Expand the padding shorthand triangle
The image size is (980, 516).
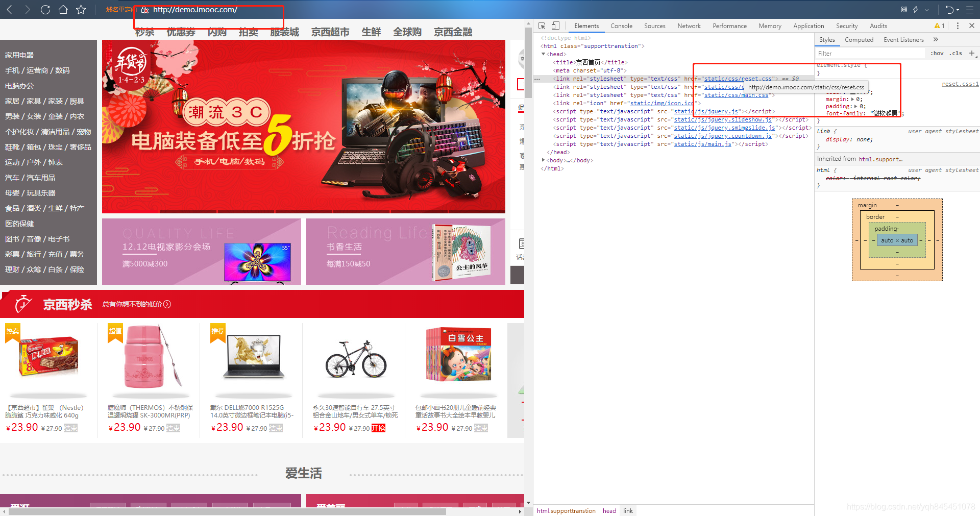856,106
